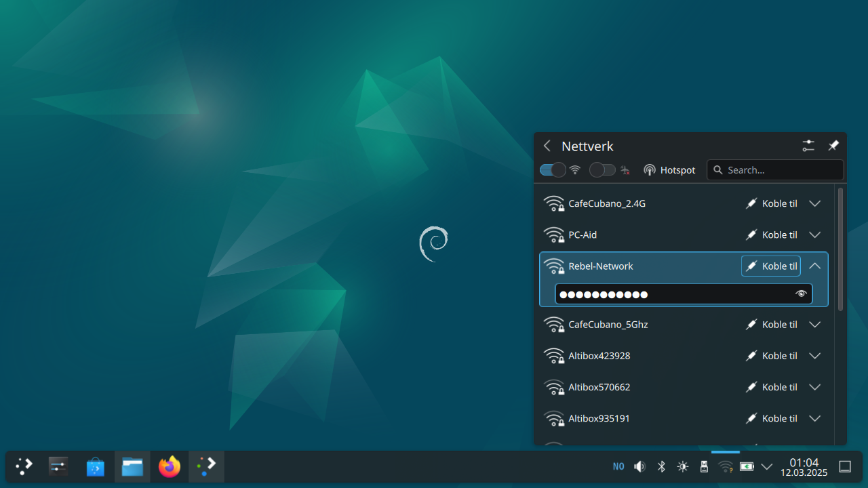Click the Bluetooth tray icon
The width and height of the screenshot is (868, 488).
[661, 466]
